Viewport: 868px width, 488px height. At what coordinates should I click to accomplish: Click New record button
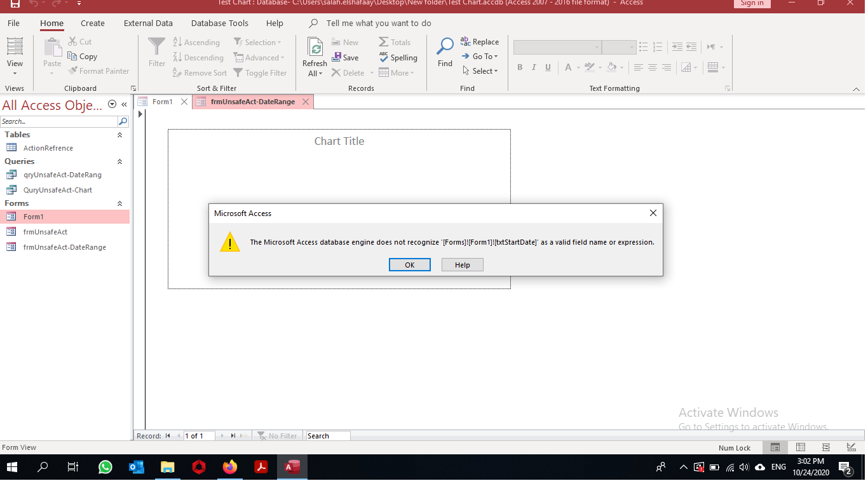coord(345,43)
